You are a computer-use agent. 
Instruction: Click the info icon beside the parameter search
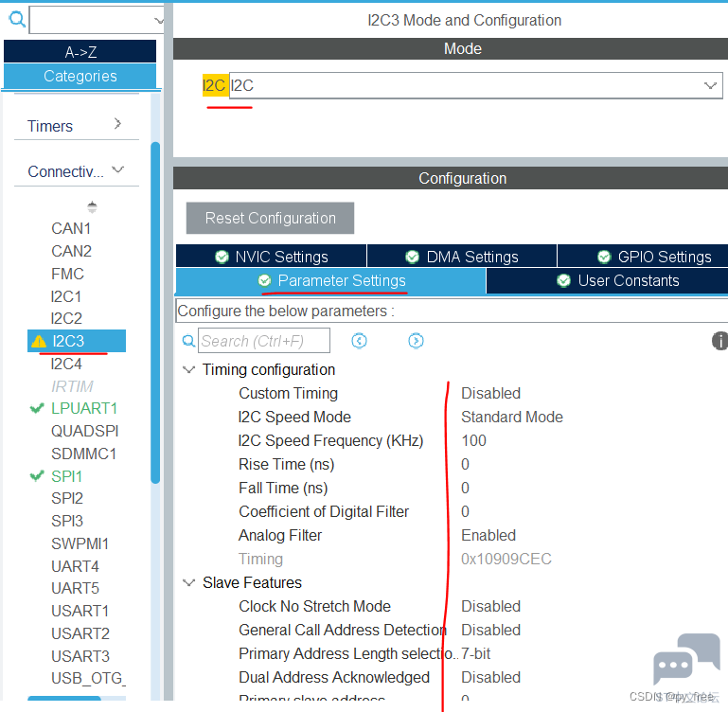pyautogui.click(x=719, y=341)
